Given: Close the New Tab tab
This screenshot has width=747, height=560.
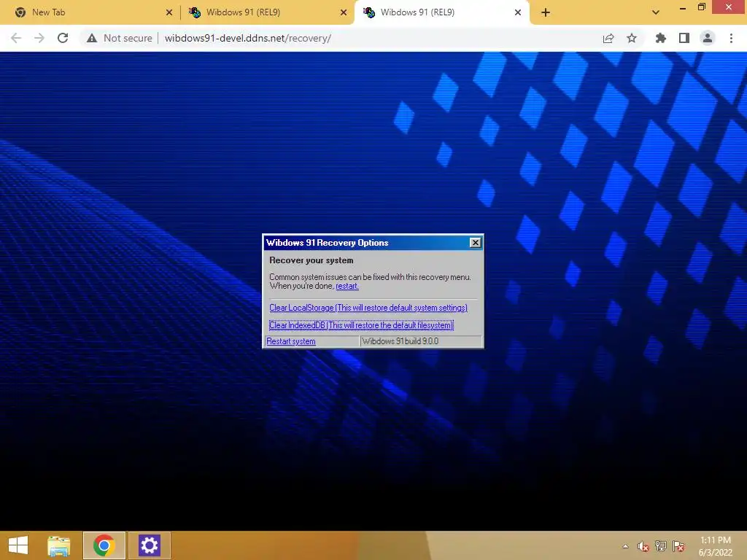Looking at the screenshot, I should [x=169, y=12].
